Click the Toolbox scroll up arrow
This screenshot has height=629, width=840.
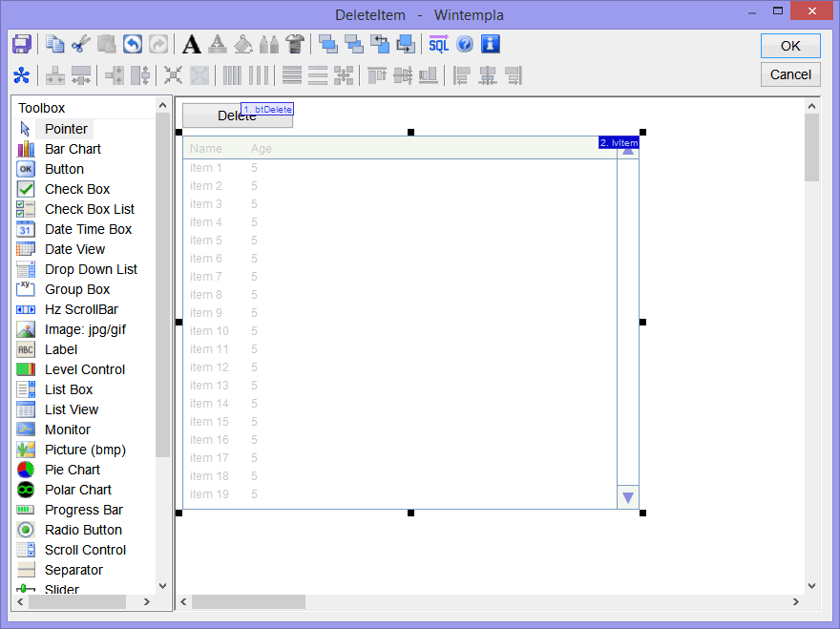(x=163, y=106)
